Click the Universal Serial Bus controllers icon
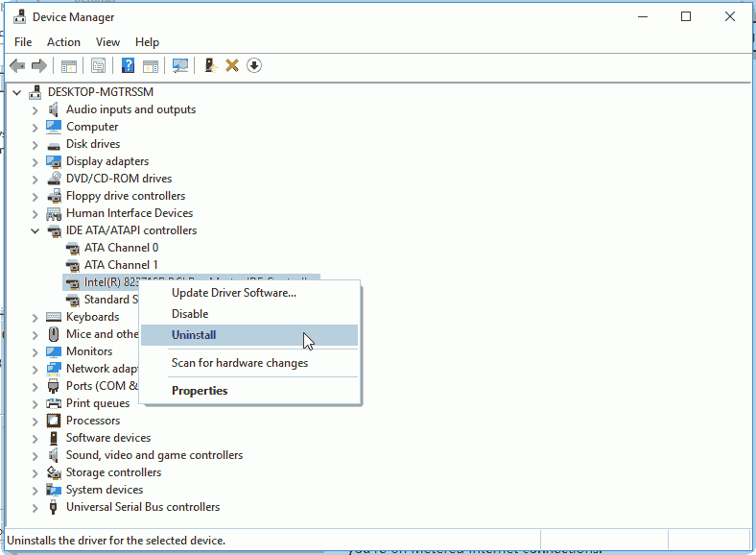The image size is (756, 555). (54, 507)
